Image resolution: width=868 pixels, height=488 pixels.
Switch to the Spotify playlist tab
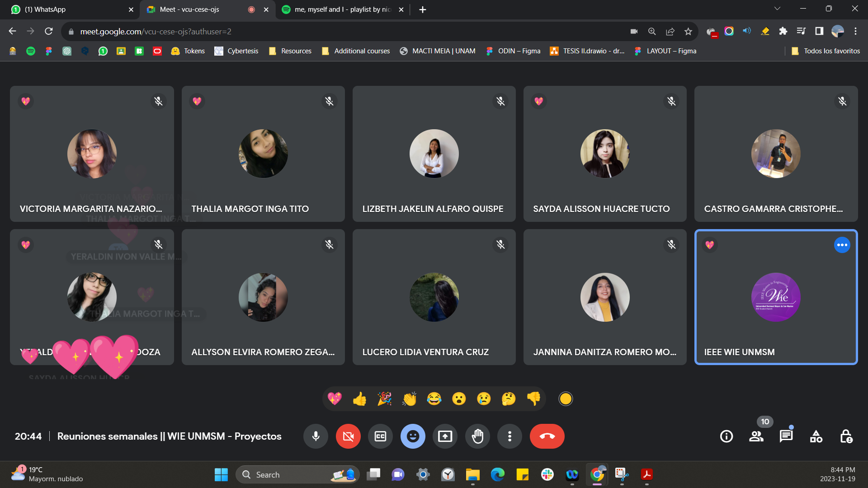(x=341, y=9)
